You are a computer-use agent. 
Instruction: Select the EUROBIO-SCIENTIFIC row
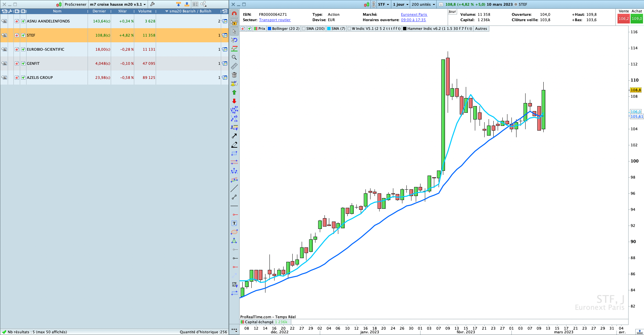(x=114, y=49)
